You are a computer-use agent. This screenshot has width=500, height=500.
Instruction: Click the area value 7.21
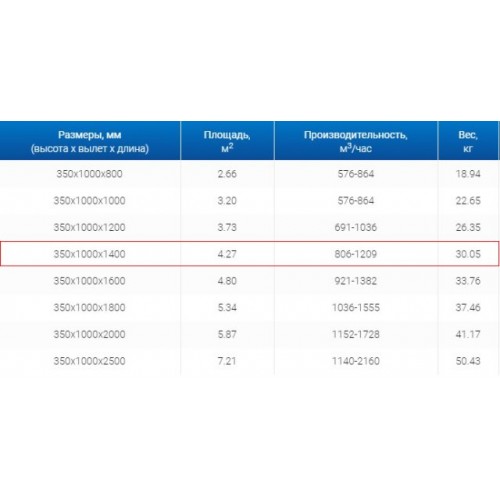pyautogui.click(x=227, y=361)
